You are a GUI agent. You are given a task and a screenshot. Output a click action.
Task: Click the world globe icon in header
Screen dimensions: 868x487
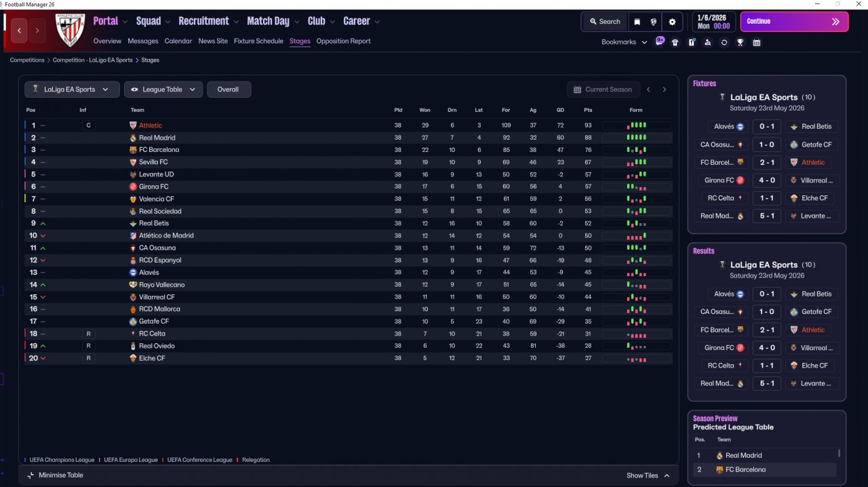[x=654, y=22]
